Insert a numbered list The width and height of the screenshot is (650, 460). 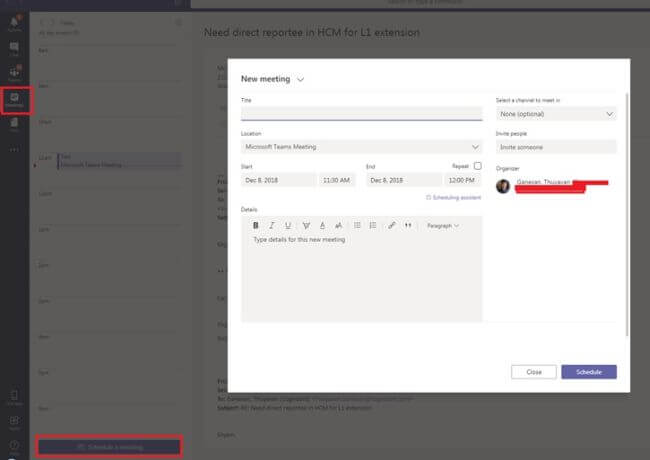(373, 225)
